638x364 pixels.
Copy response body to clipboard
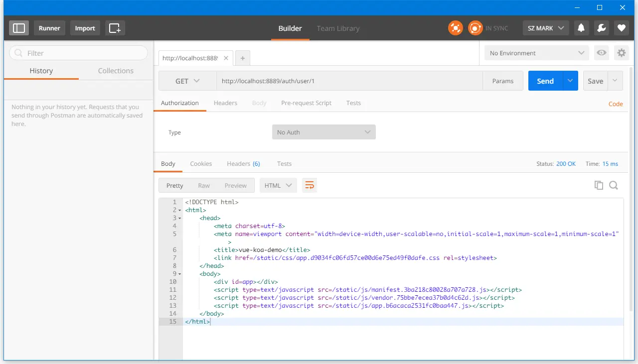(599, 185)
